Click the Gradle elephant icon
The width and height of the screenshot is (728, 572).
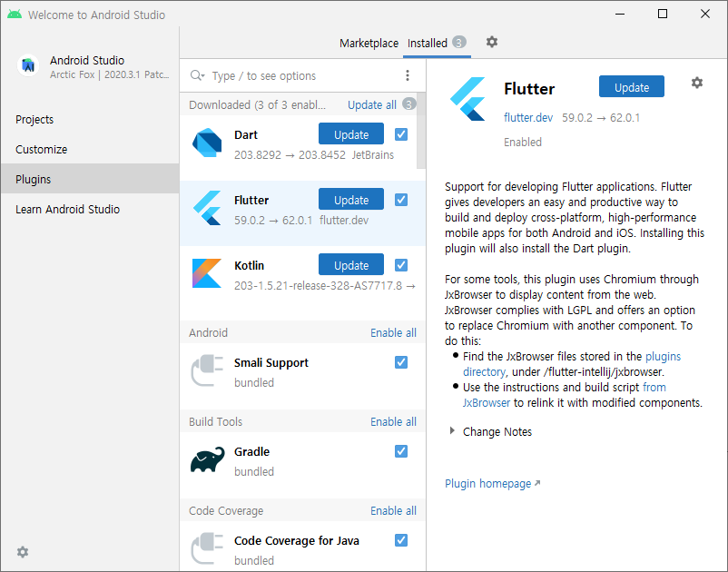point(207,459)
